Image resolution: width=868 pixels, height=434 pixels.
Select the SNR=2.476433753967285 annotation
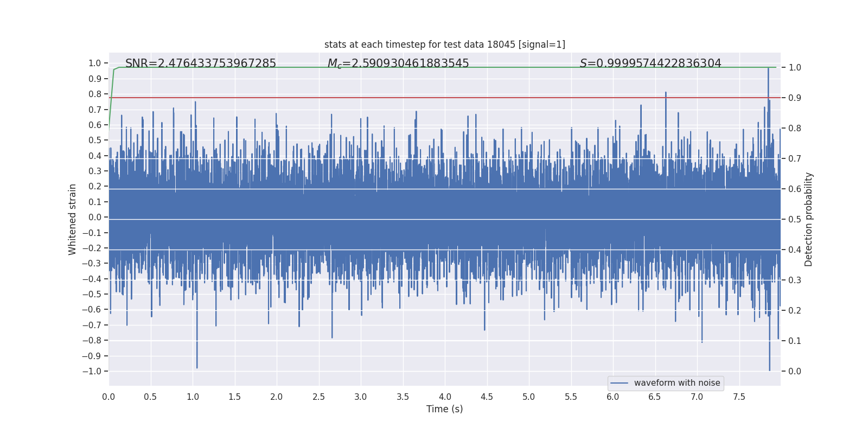pyautogui.click(x=201, y=63)
